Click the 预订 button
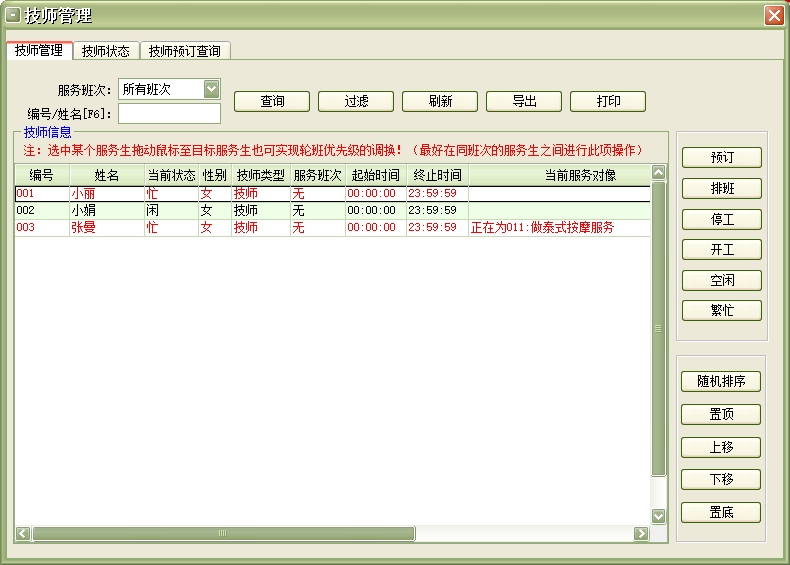Screen dimensions: 790x565 tap(722, 158)
